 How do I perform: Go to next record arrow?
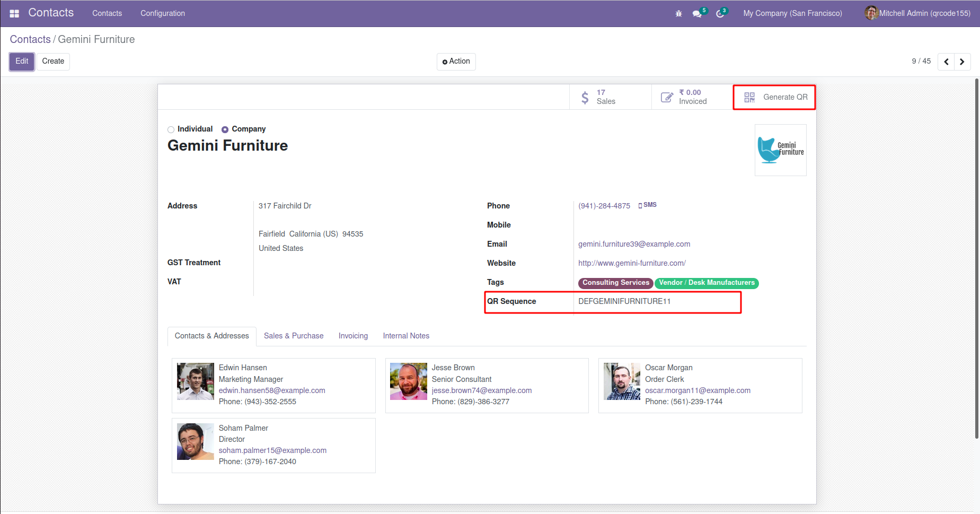click(x=963, y=62)
